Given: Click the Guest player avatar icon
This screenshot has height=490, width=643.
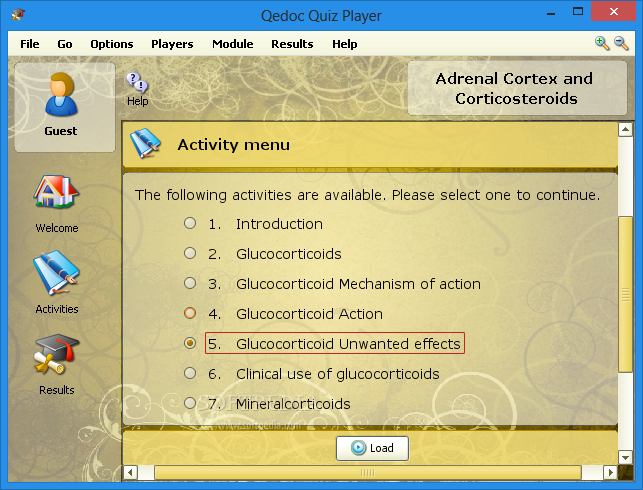Looking at the screenshot, I should click(61, 94).
